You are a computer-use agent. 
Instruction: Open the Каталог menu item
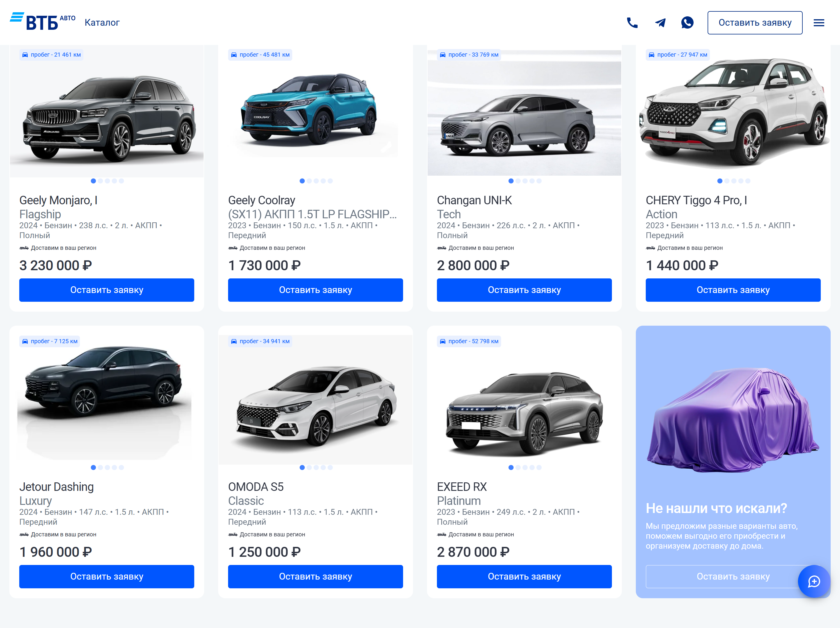coord(102,23)
